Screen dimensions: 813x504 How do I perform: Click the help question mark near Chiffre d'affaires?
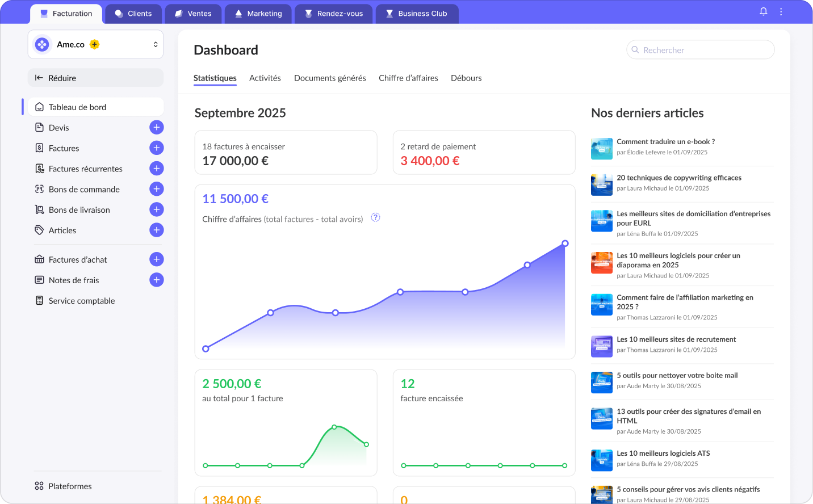(x=375, y=217)
